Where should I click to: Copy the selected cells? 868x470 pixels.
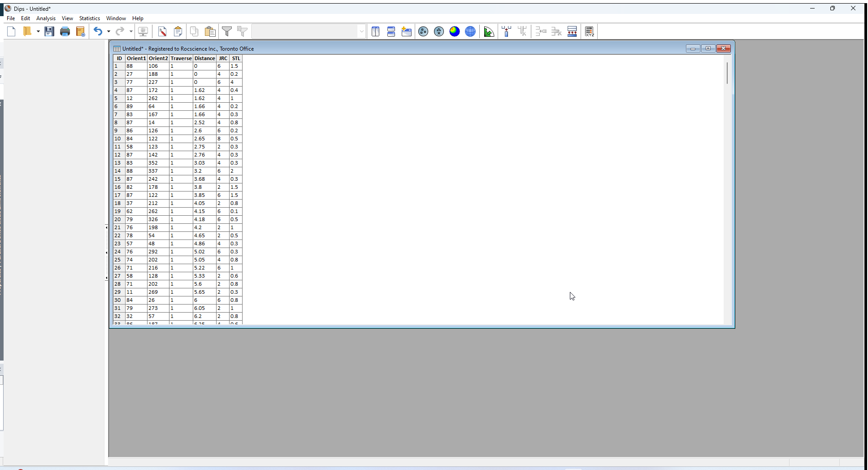coord(194,31)
